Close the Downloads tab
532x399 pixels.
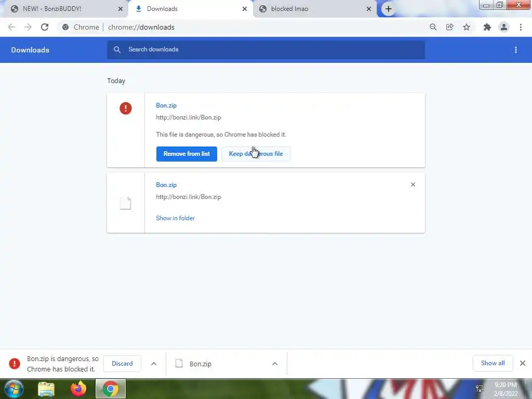[245, 9]
